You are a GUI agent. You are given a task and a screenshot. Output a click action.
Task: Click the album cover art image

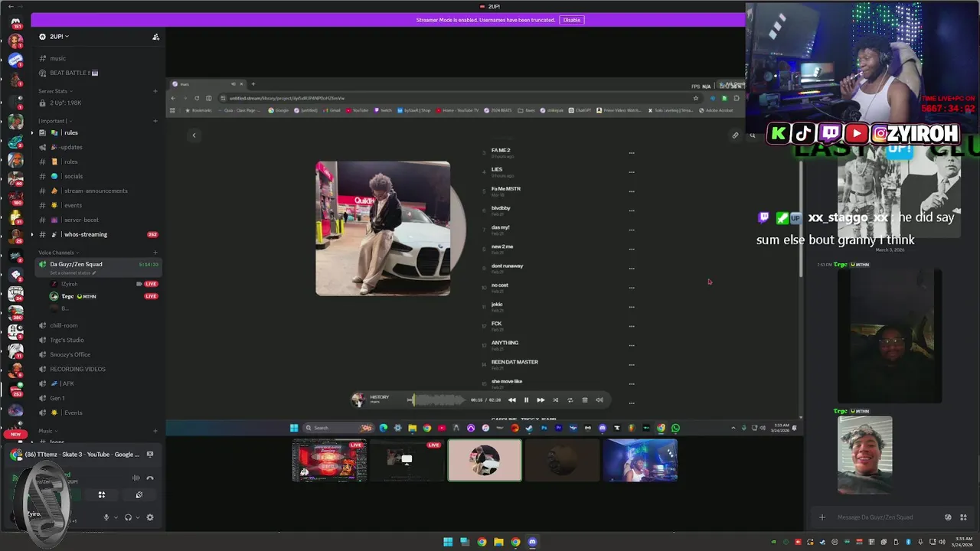coord(383,228)
